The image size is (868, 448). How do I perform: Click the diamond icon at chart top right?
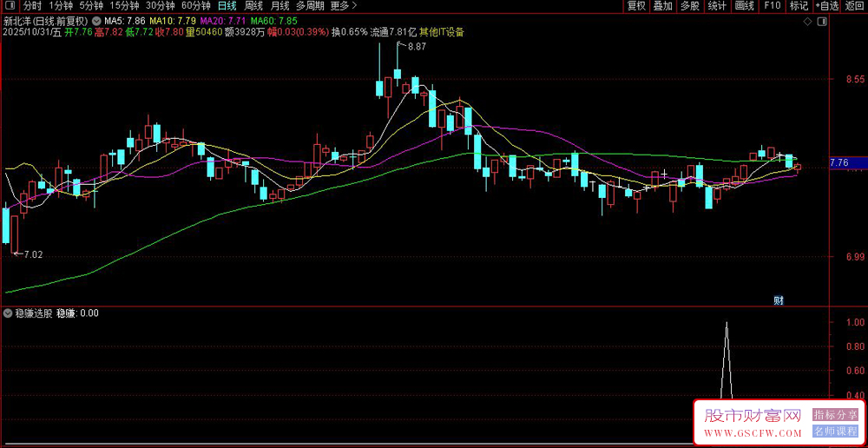point(807,22)
